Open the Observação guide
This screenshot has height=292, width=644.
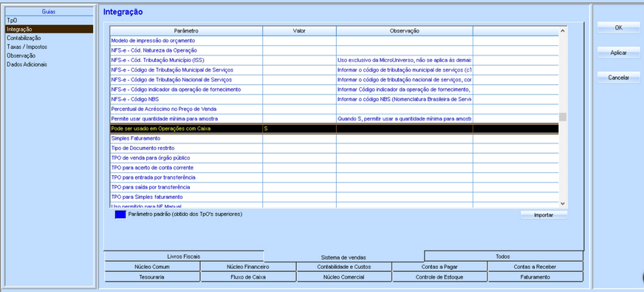click(49, 55)
